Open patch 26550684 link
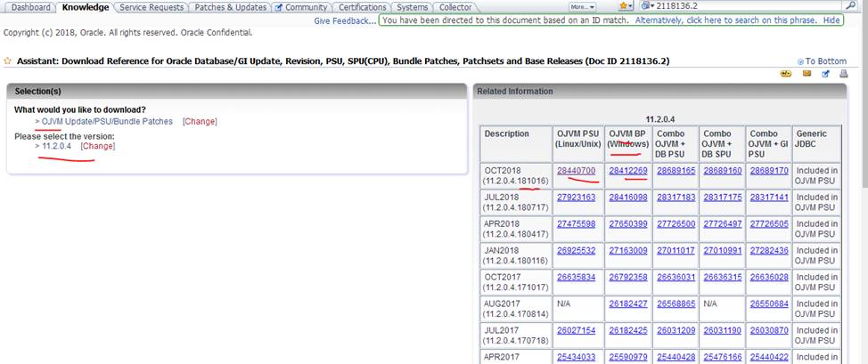 point(769,303)
